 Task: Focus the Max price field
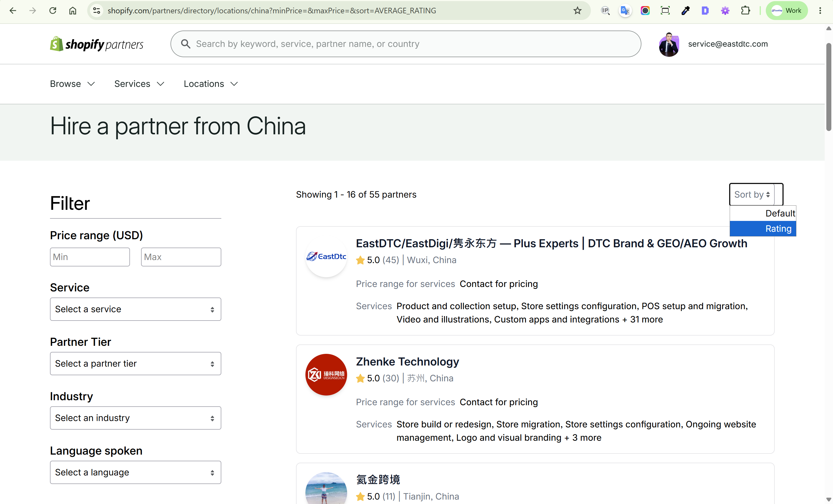pos(181,257)
